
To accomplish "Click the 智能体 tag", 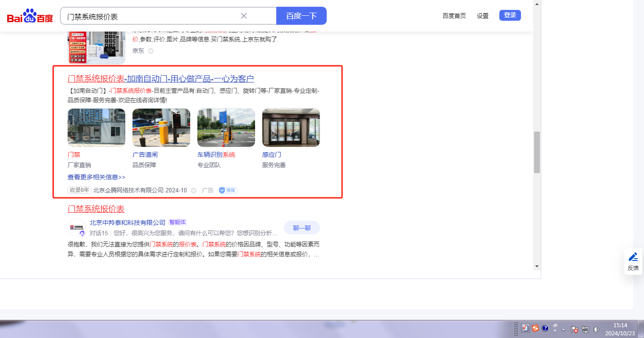I will coord(178,222).
